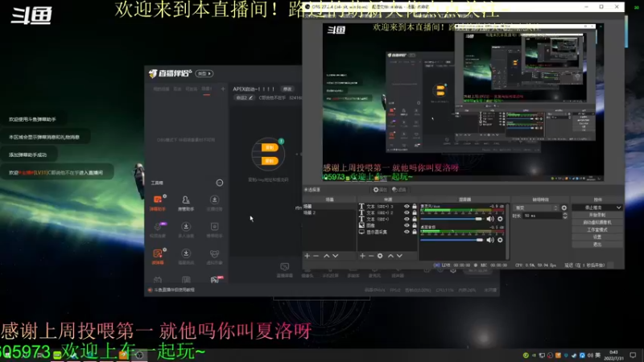Toggle lock on 显示器采集 source
Screen dimensions: 644x362
[415, 232]
